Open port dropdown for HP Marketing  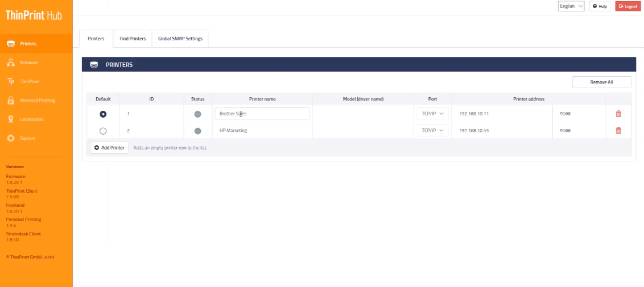[432, 130]
